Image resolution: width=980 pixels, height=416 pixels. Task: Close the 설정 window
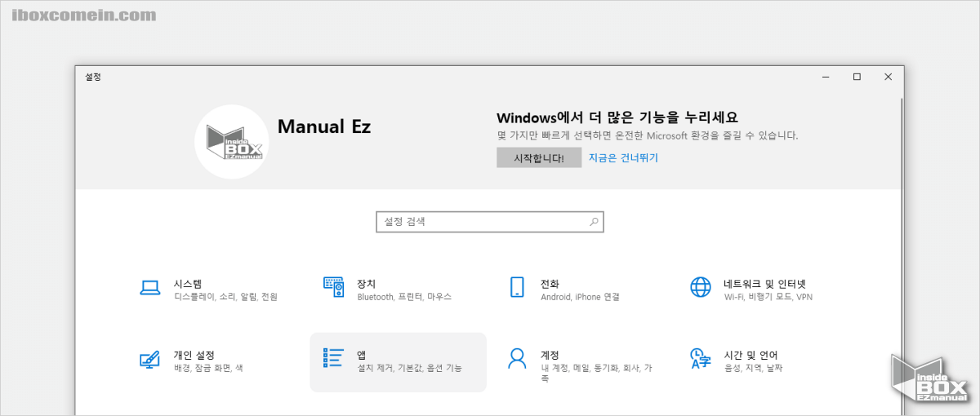[888, 77]
